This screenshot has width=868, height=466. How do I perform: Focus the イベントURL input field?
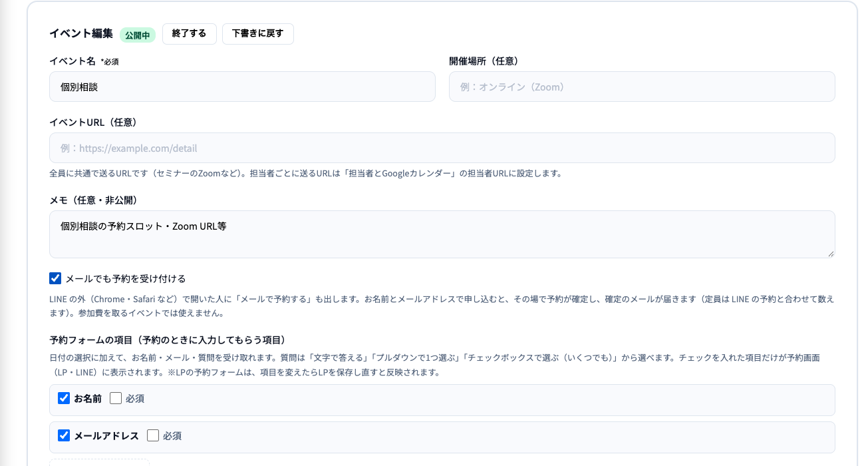(442, 148)
